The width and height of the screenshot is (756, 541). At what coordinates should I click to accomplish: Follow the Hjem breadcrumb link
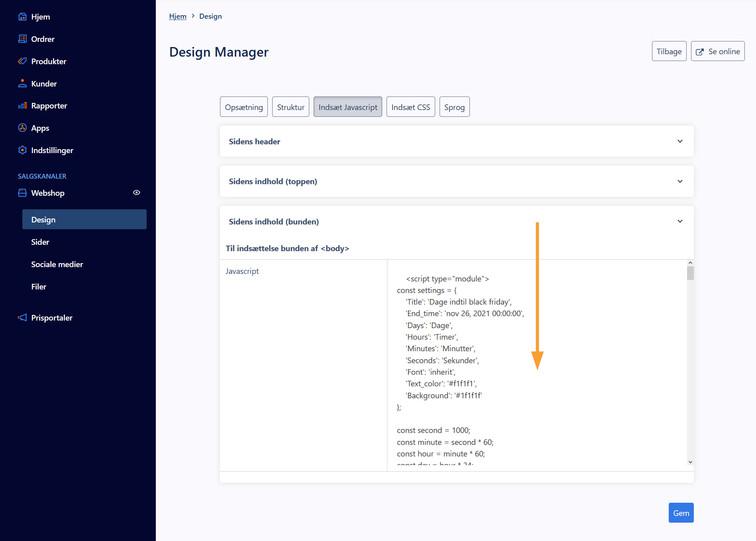177,16
